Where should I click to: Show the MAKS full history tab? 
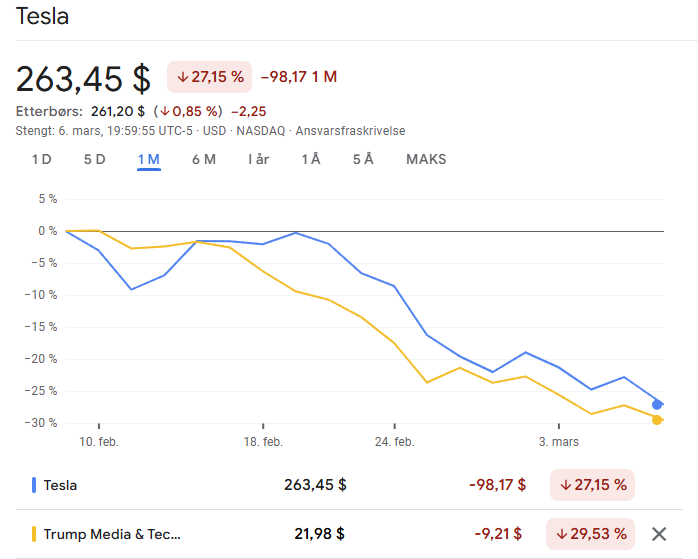pyautogui.click(x=426, y=159)
